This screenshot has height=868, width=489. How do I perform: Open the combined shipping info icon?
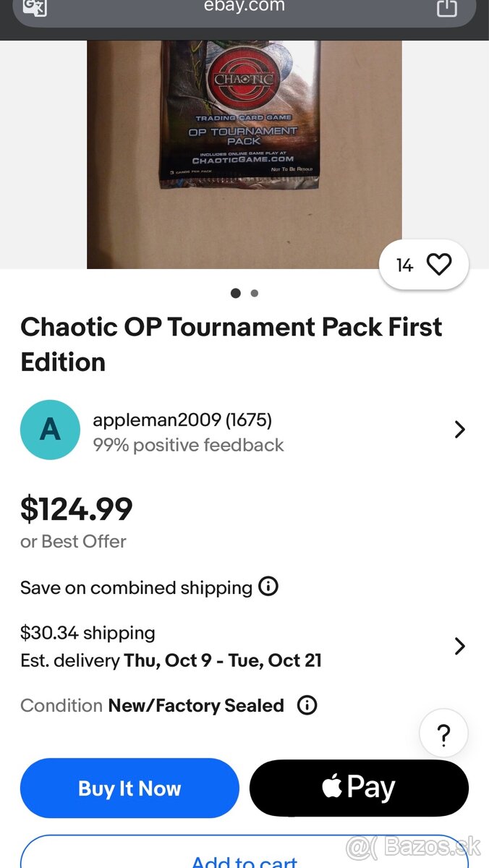click(268, 587)
